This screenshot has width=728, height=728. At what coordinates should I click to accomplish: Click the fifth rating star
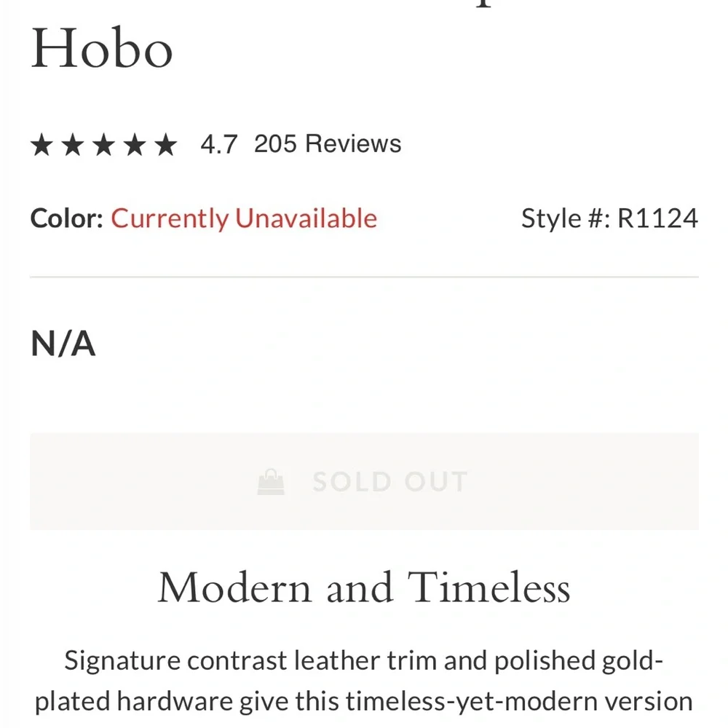166,145
